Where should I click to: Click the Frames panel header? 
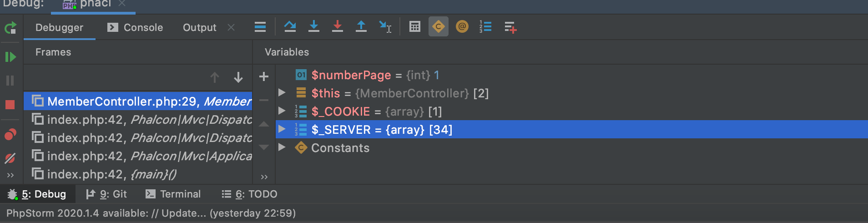(x=53, y=52)
